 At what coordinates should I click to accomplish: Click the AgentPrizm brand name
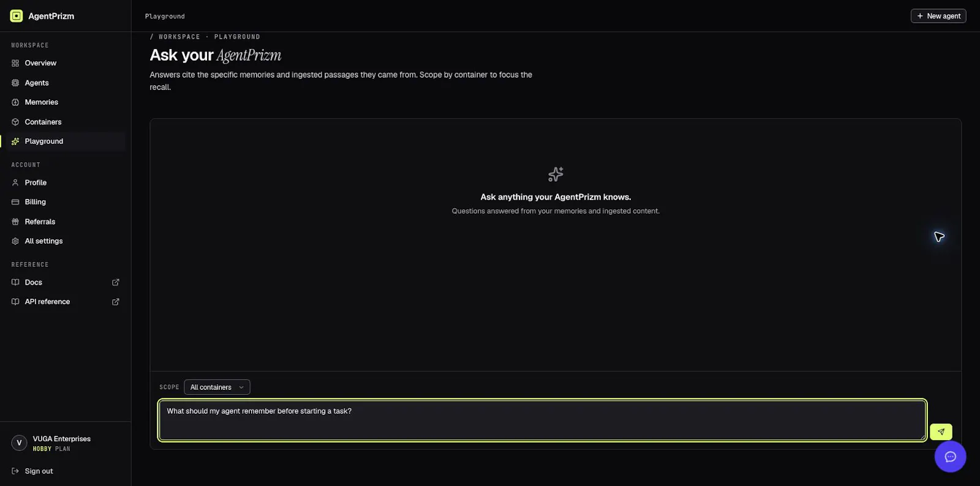(51, 16)
